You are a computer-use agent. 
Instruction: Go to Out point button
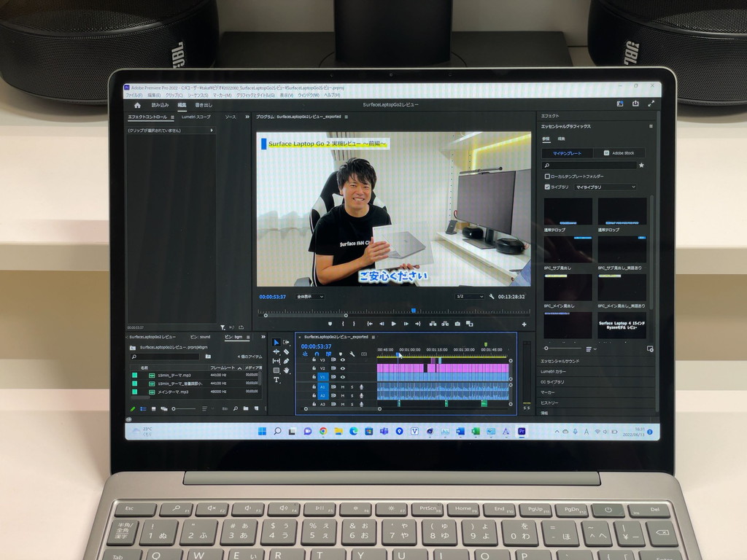(x=418, y=324)
